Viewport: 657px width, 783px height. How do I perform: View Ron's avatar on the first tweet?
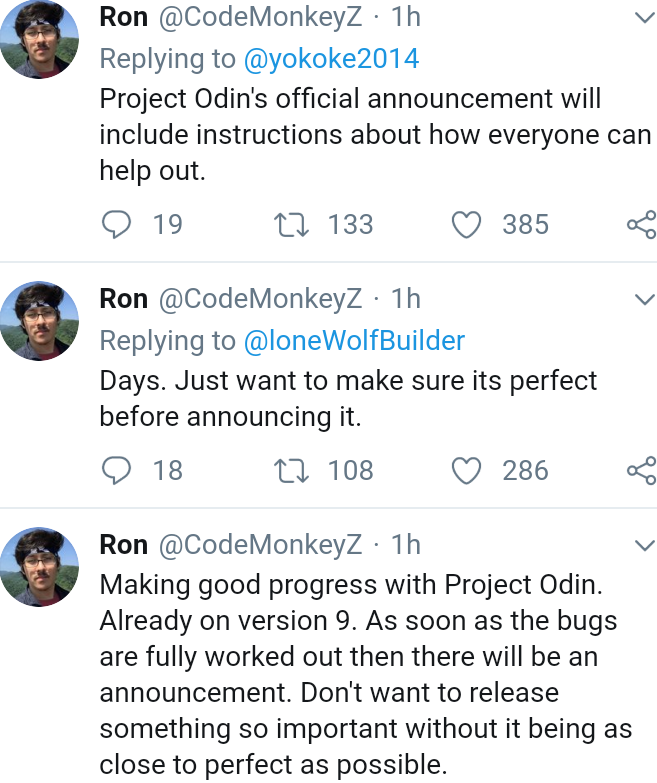pos(39,39)
